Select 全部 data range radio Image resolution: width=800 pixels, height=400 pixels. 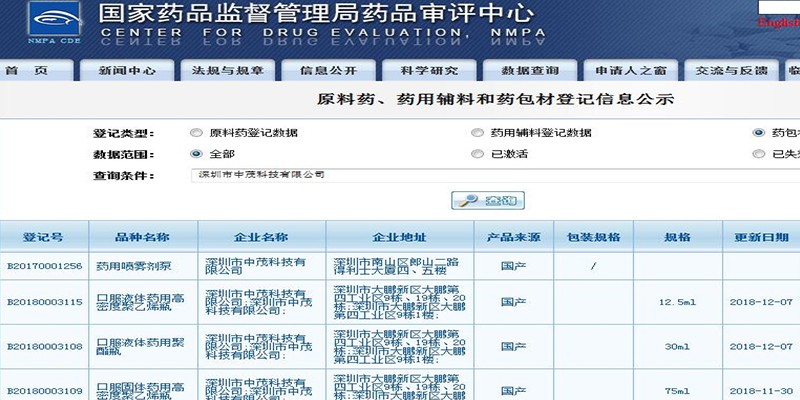click(x=196, y=154)
